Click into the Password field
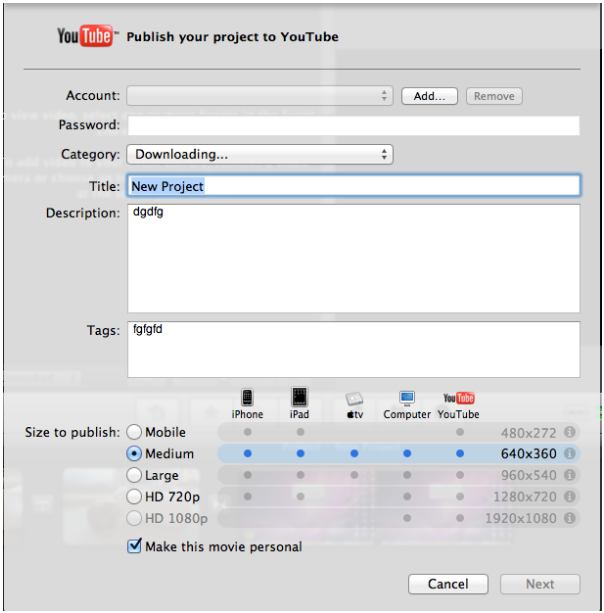Viewport: 604px width, 613px height. [x=353, y=126]
